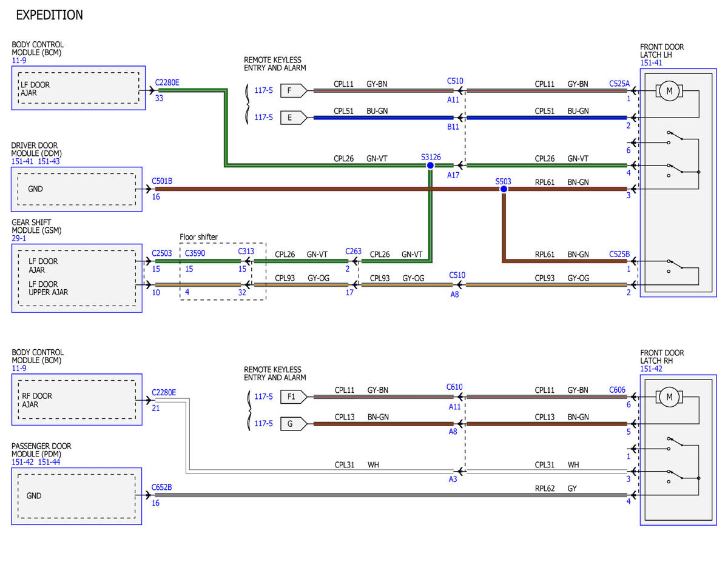Select the blue S503 splice dot

tap(504, 189)
